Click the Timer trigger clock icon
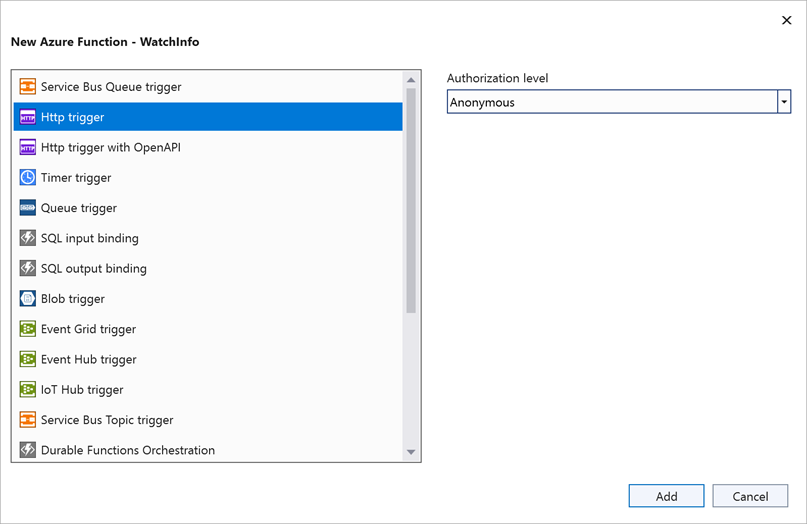This screenshot has width=807, height=524. point(28,178)
